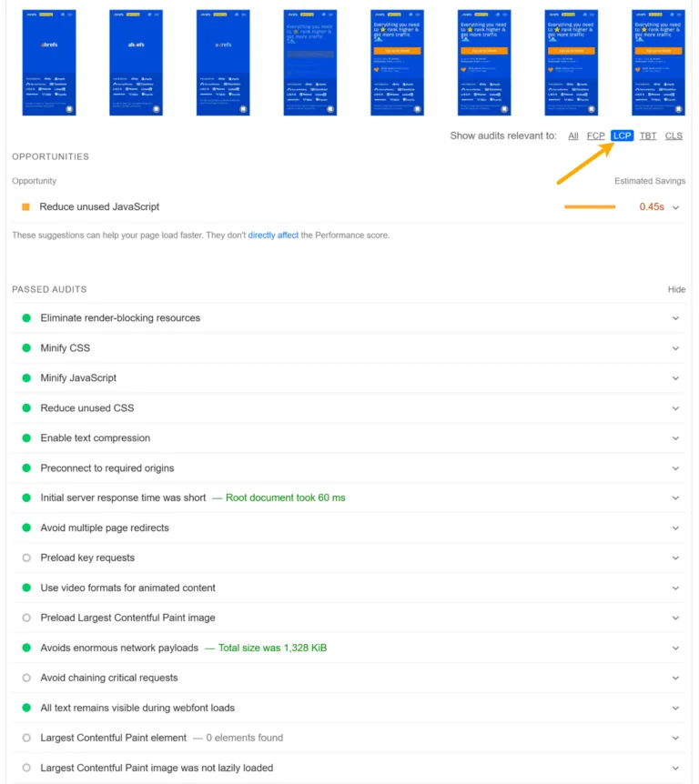Click green dot for Initial server response time
This screenshot has height=784, width=699.
click(26, 498)
